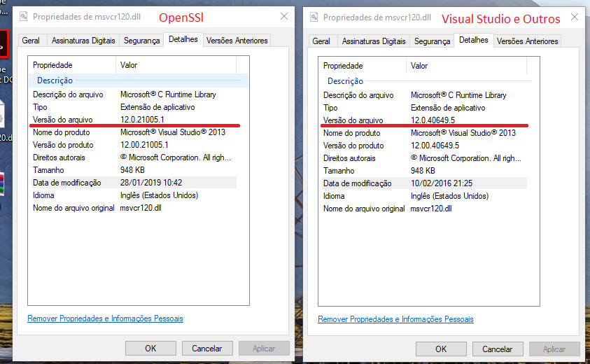The width and height of the screenshot is (590, 364).
Task: Select Descrição do arquivo row in OpenSSL window
Action: 134,94
